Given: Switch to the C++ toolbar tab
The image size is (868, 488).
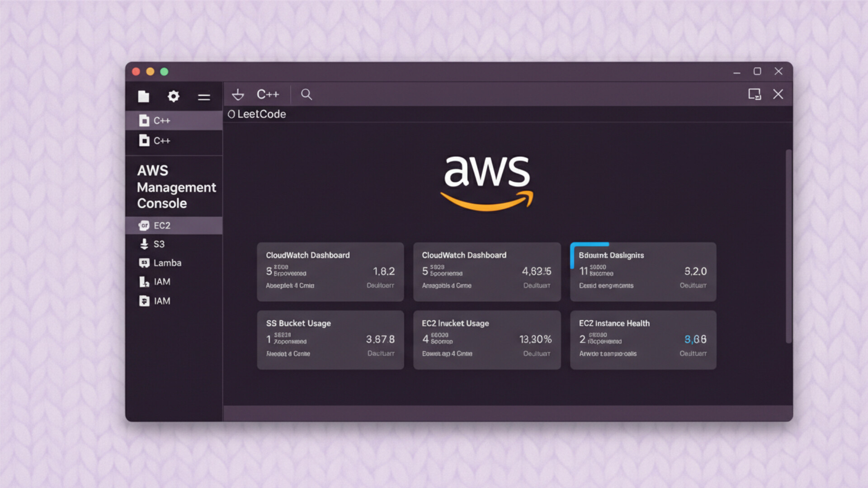Looking at the screenshot, I should [x=268, y=94].
